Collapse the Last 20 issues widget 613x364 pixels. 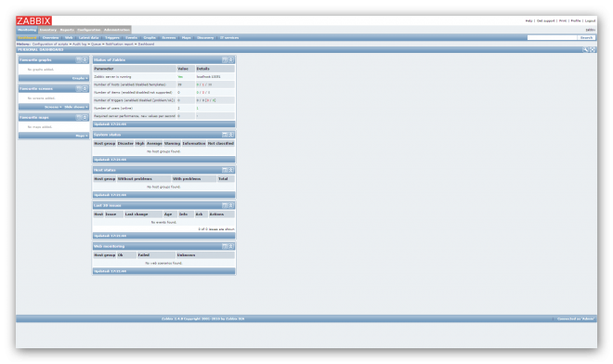point(231,205)
